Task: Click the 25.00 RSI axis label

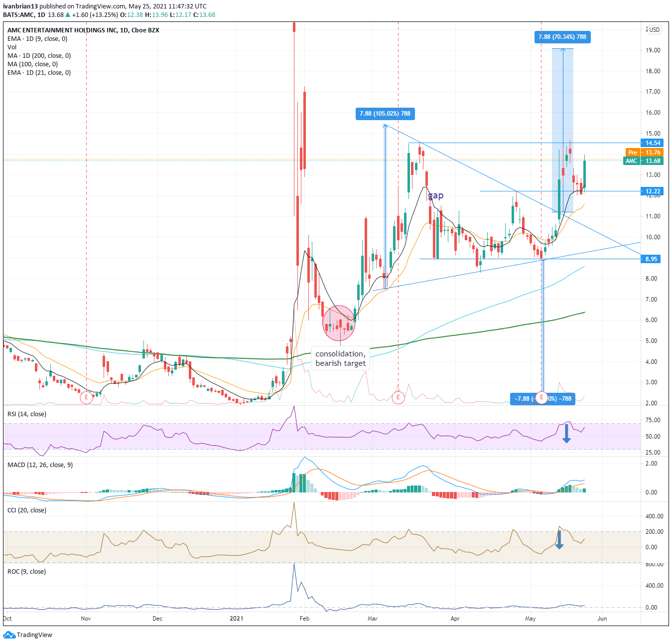Action: 653,453
